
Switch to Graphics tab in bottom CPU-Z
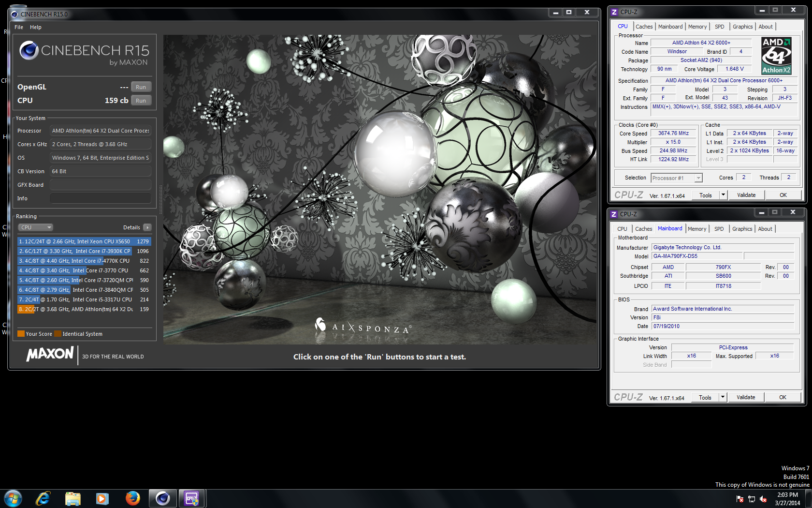742,229
